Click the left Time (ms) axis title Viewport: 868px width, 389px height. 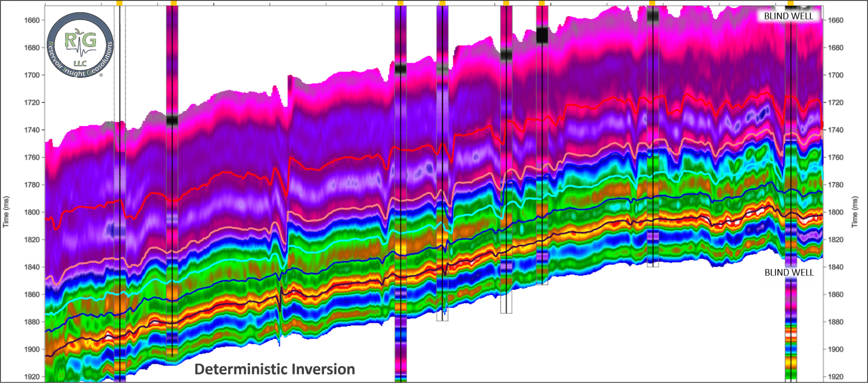(x=6, y=212)
